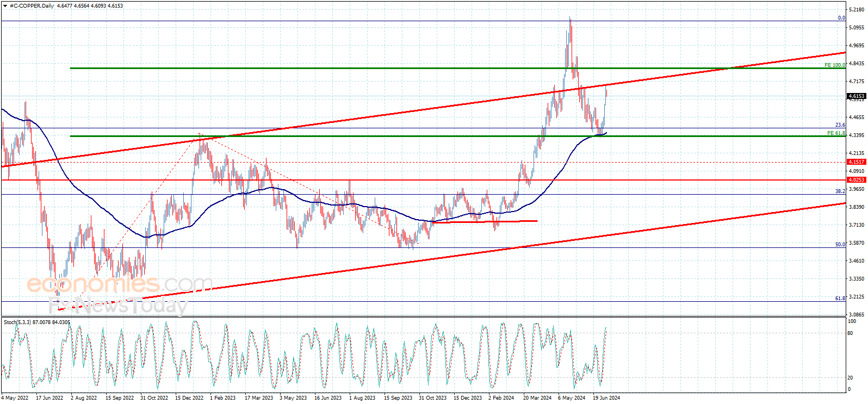Click the #C-COPPER,Daily chart title

click(x=32, y=6)
